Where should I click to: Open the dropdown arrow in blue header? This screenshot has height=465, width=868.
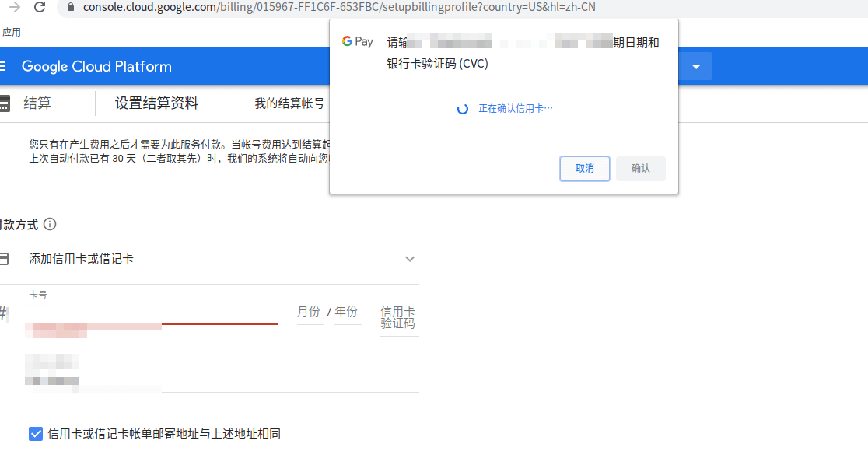pyautogui.click(x=696, y=67)
